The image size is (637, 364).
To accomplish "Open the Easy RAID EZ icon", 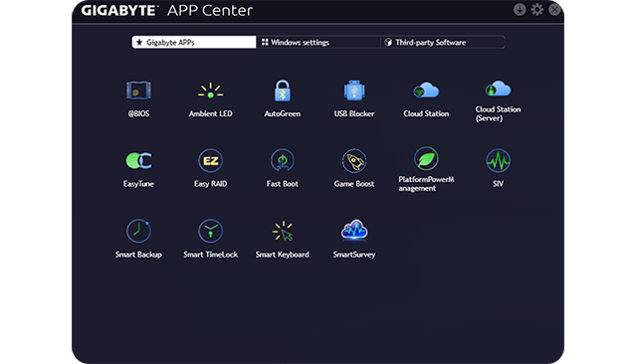I will [210, 161].
